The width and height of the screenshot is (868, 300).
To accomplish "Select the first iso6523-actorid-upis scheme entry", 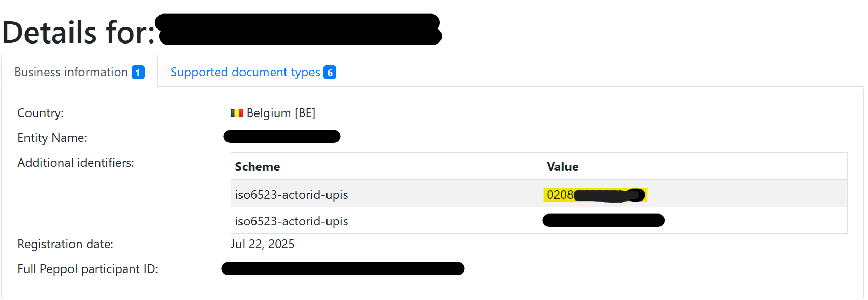I will (291, 194).
